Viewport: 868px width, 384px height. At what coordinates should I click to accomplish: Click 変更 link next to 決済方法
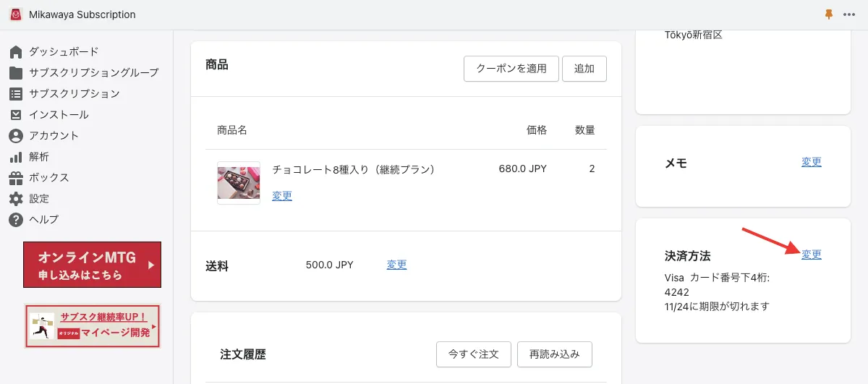click(x=812, y=255)
